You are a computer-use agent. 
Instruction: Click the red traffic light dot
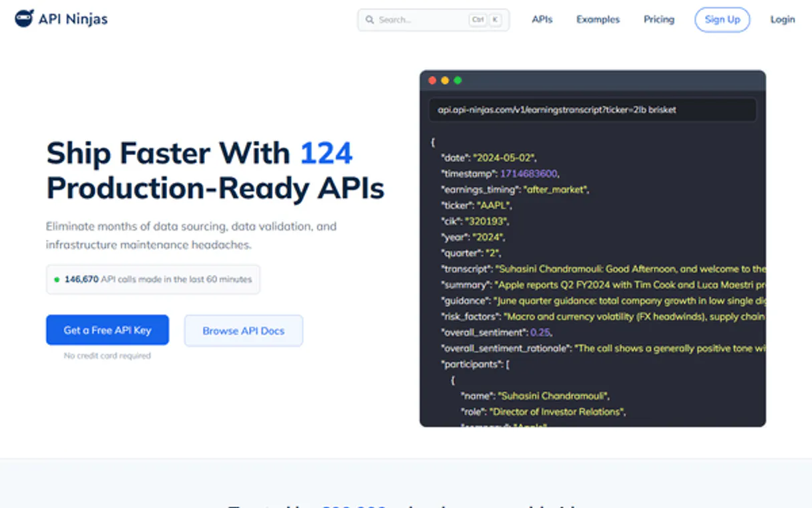(432, 80)
